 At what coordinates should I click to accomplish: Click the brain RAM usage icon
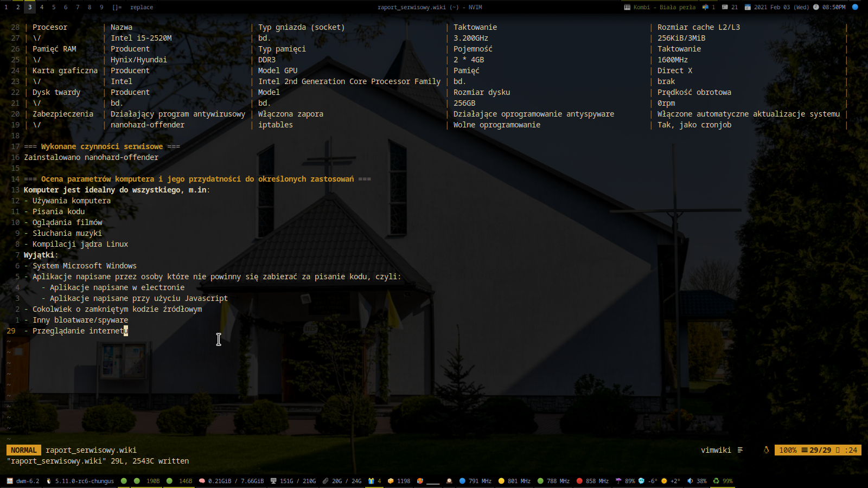(202, 481)
